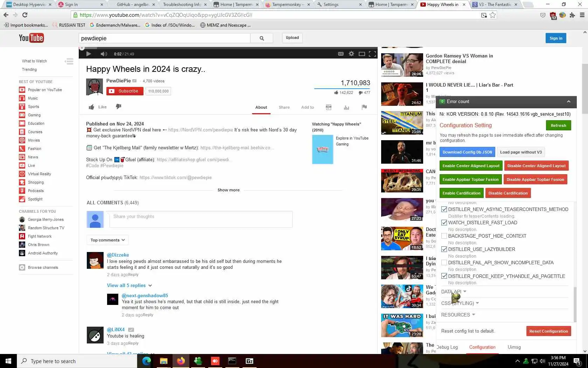The image size is (588, 368).
Task: Open Firefox from the taskbar
Action: point(181,361)
